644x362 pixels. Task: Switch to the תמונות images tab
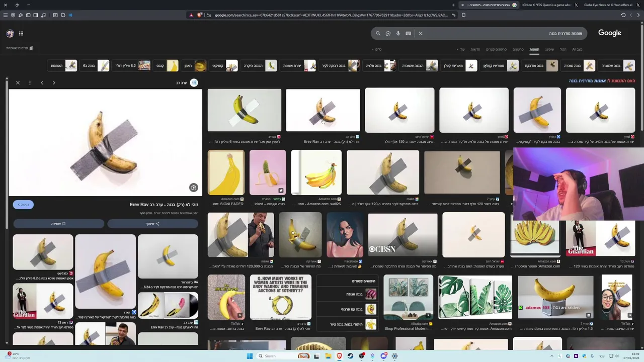534,49
